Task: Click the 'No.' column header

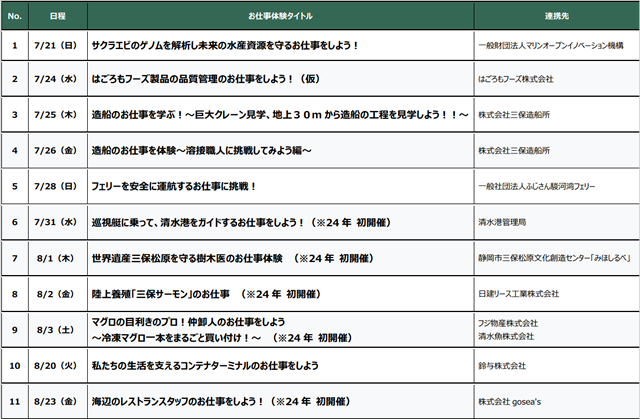Action: [x=15, y=16]
